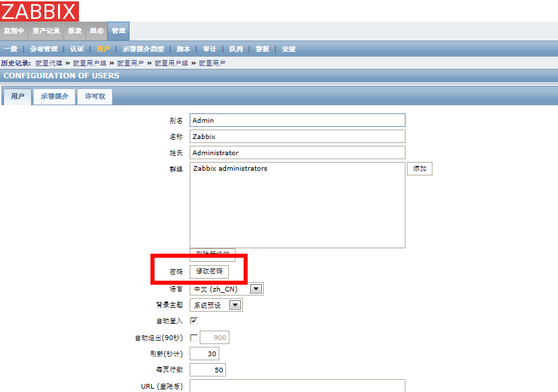
Task: Switch to the 许可权 tab
Action: click(95, 96)
